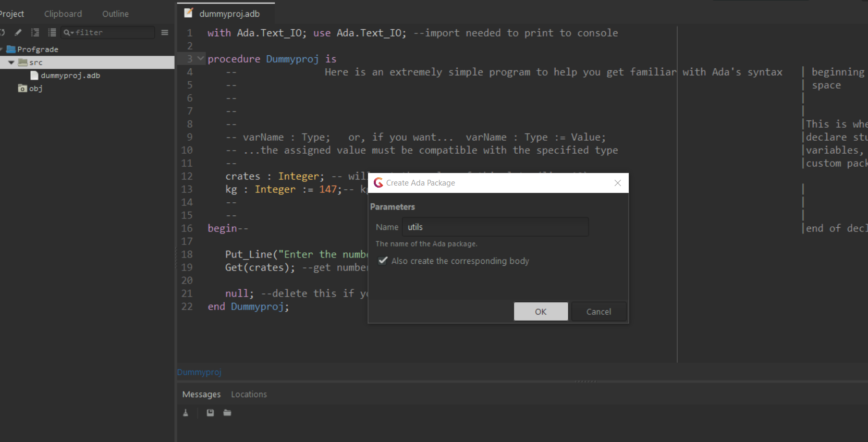Click 'Get(crates);' on line 19
This screenshot has height=442, width=868.
point(260,267)
